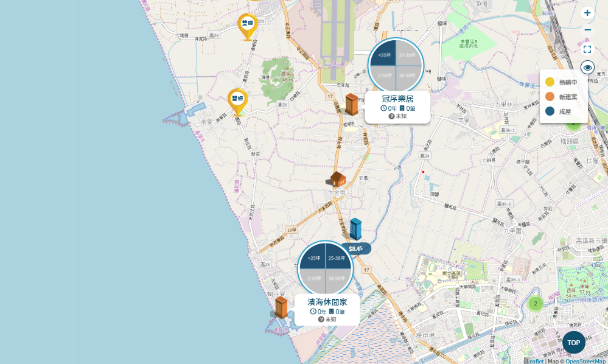The image size is (608, 364).
Task: Select the <25坪 segment of 濱海休閒家 chart
Action: click(x=314, y=258)
